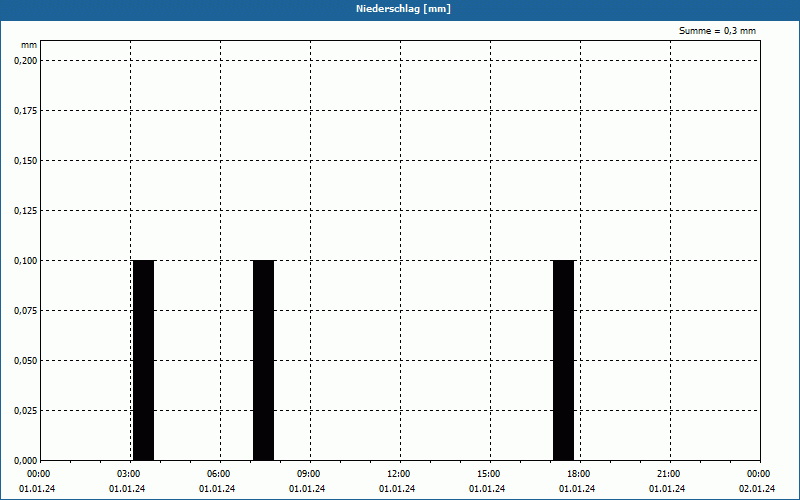800x500 pixels.
Task: Pick the 12:00 time axis label
Action: (x=398, y=474)
